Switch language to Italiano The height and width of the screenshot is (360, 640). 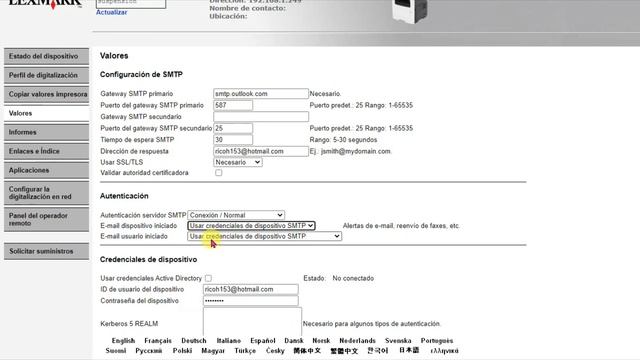[229, 340]
